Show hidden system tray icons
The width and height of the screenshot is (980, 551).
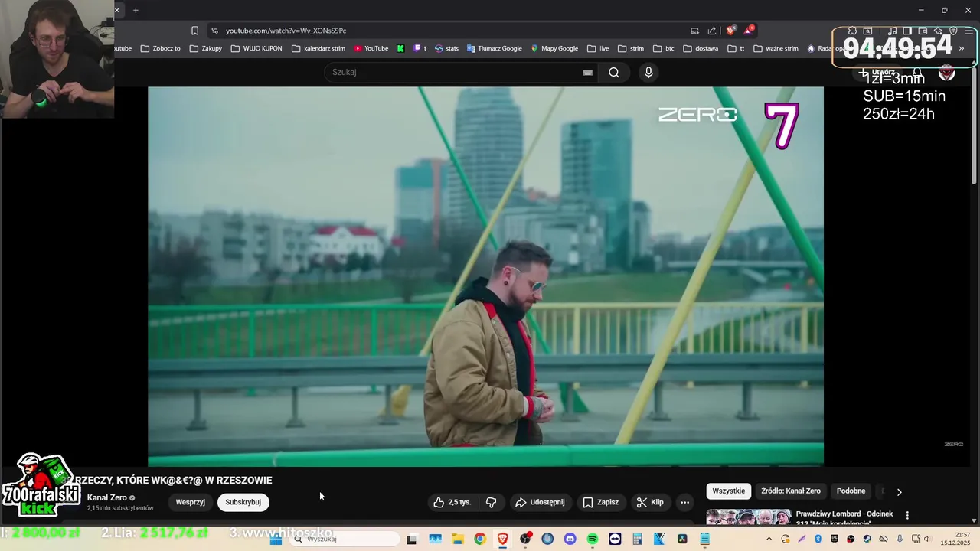click(769, 539)
